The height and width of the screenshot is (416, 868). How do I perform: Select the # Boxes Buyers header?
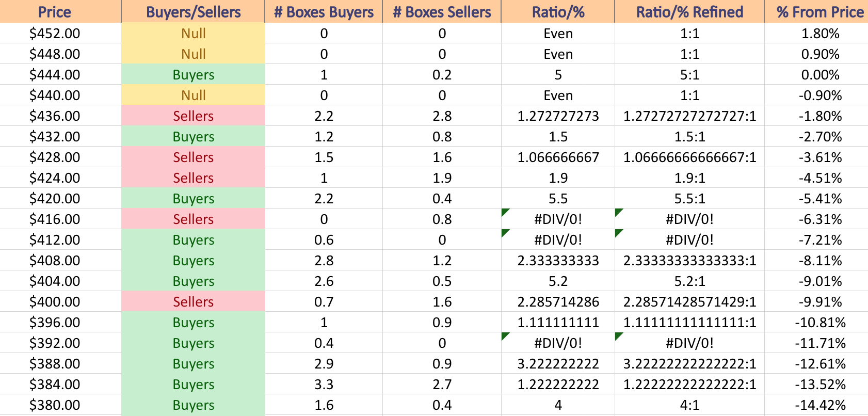click(324, 11)
